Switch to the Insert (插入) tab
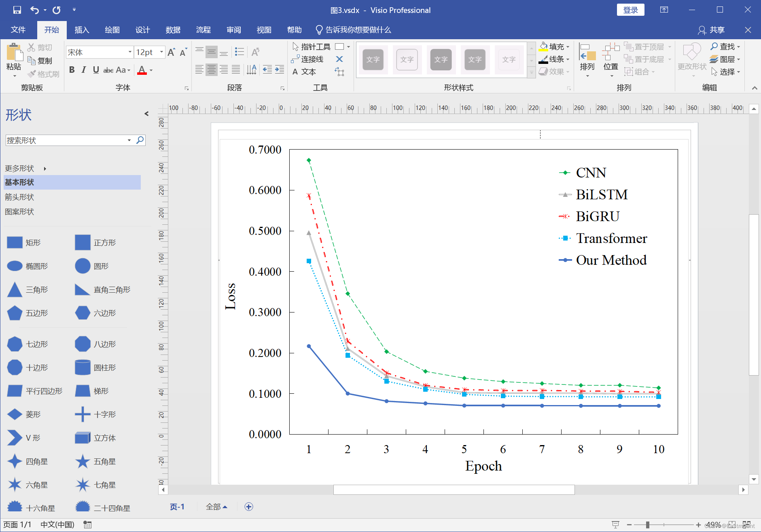The width and height of the screenshot is (761, 532). [82, 30]
